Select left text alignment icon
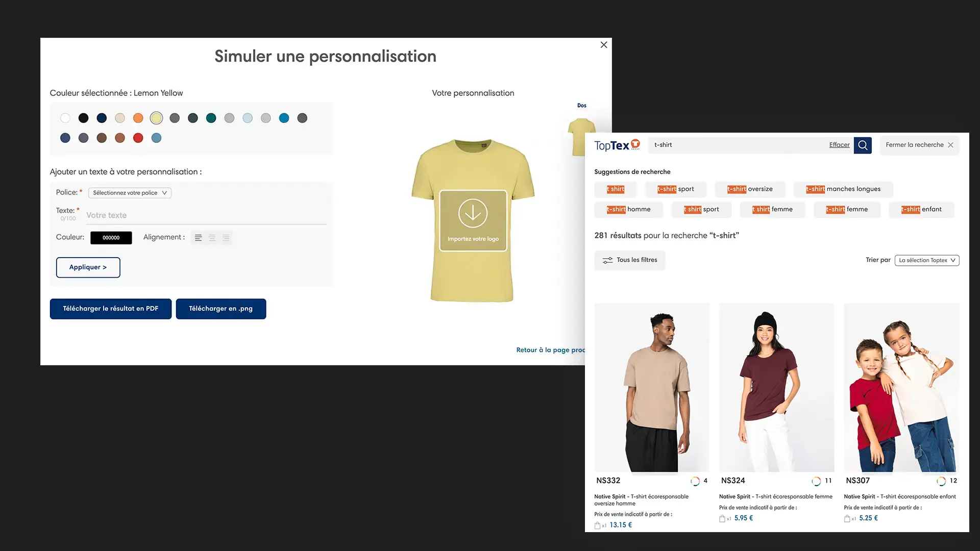 [199, 238]
